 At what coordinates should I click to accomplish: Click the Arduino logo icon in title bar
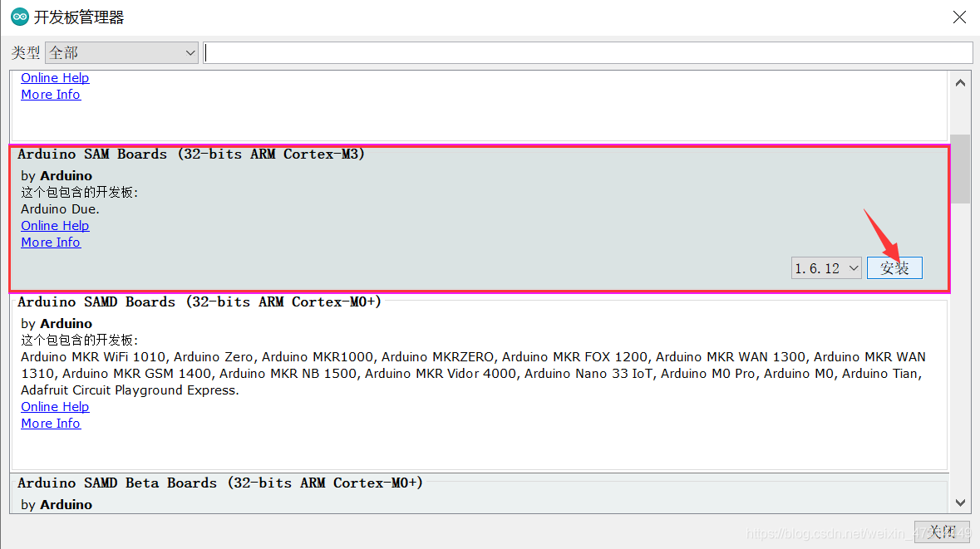click(x=19, y=17)
